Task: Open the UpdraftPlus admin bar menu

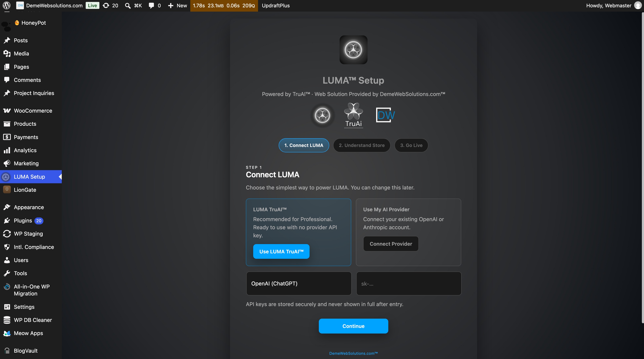Action: (x=276, y=6)
